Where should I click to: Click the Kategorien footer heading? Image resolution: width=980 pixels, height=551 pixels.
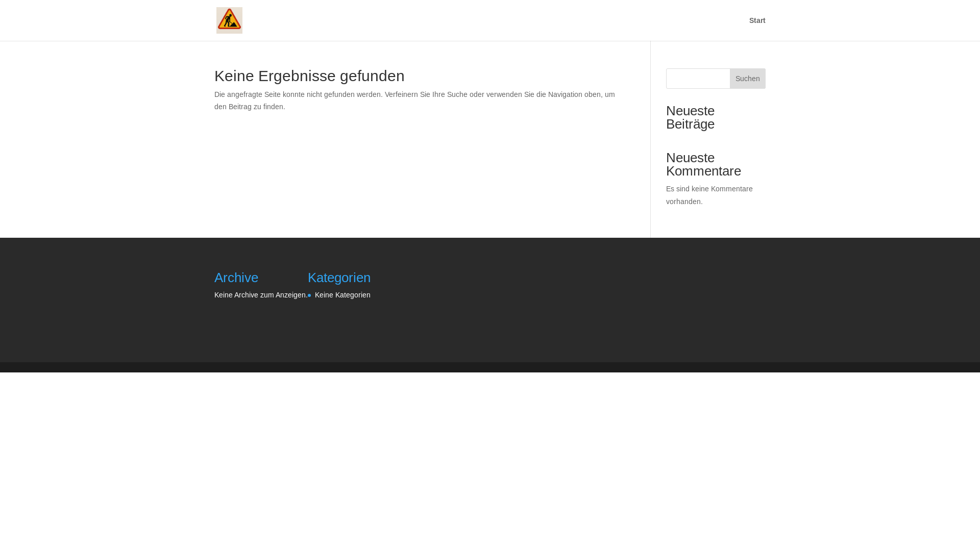coord(339,278)
